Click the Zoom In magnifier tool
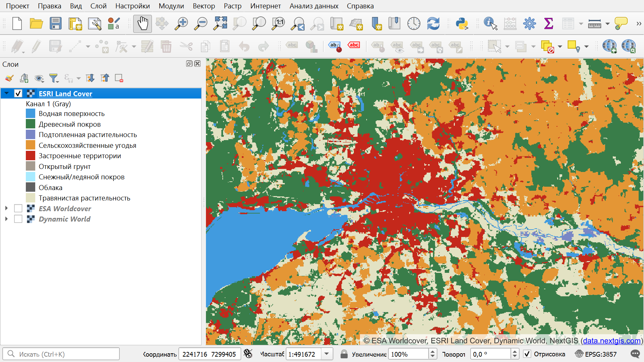This screenshot has width=644, height=362. click(181, 24)
